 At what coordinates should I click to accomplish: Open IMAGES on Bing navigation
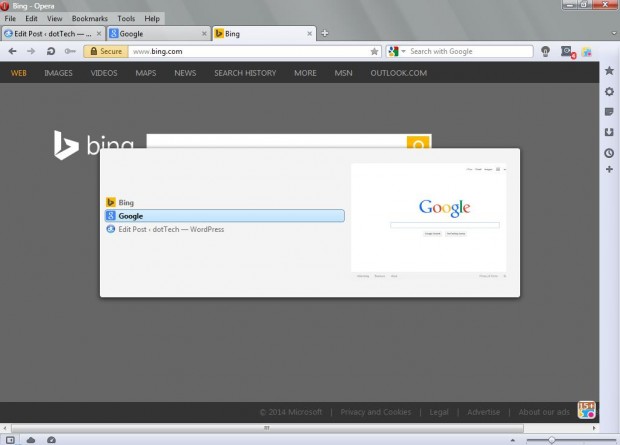coord(58,73)
